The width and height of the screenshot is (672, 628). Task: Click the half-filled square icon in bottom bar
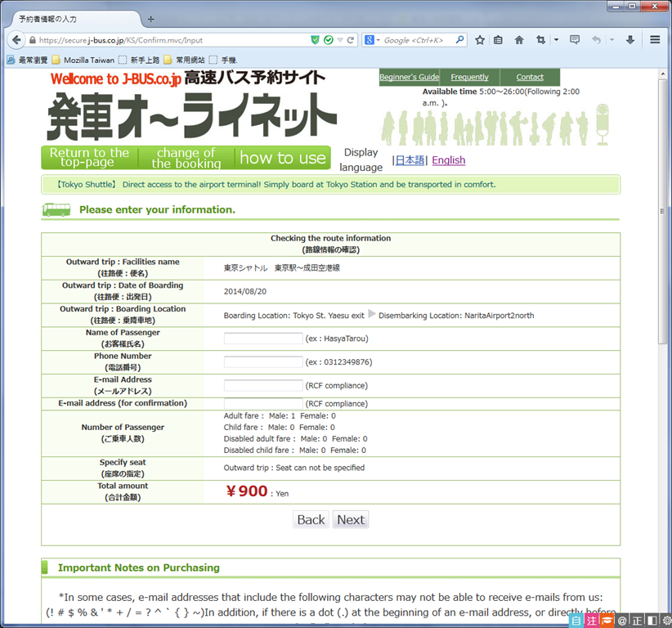(652, 621)
